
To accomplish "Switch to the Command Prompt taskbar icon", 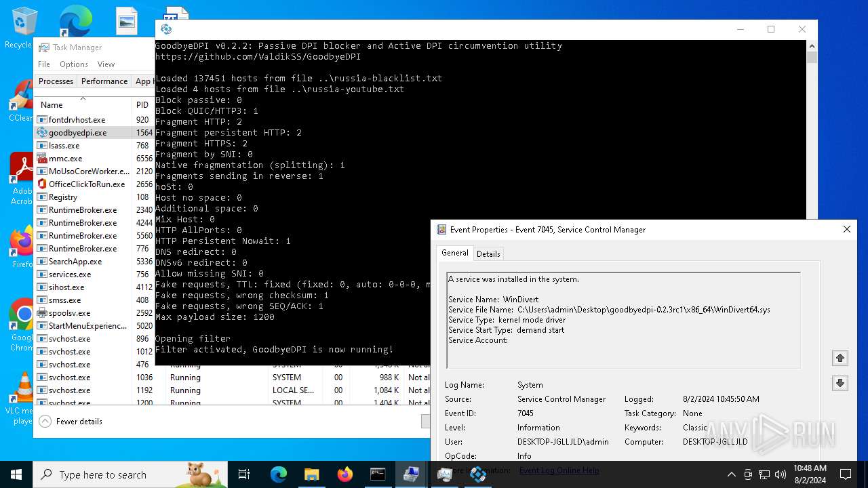I will 378,474.
